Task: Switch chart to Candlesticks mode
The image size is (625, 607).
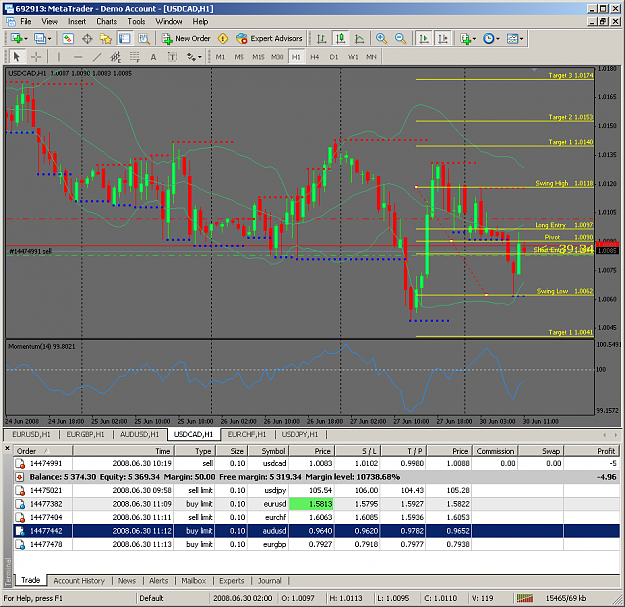Action: 340,39
